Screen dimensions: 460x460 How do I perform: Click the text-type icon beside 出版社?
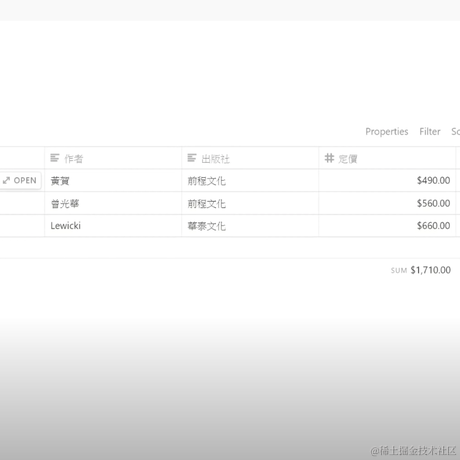point(192,158)
